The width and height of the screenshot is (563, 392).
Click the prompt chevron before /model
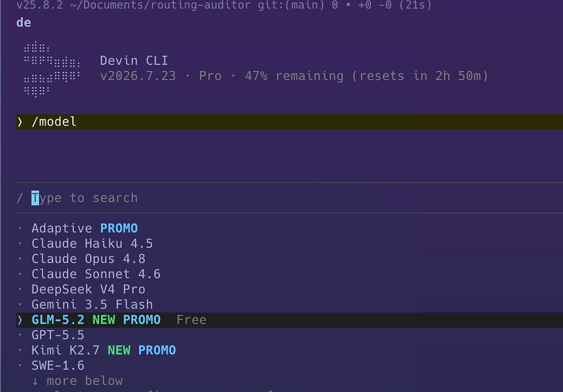tap(20, 122)
